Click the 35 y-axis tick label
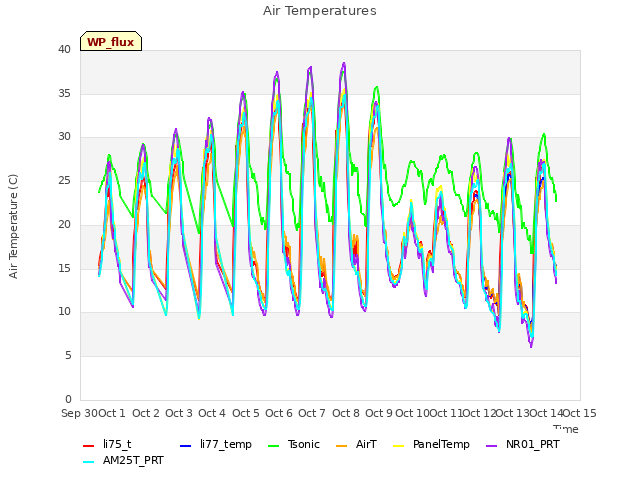The image size is (640, 480). [64, 93]
